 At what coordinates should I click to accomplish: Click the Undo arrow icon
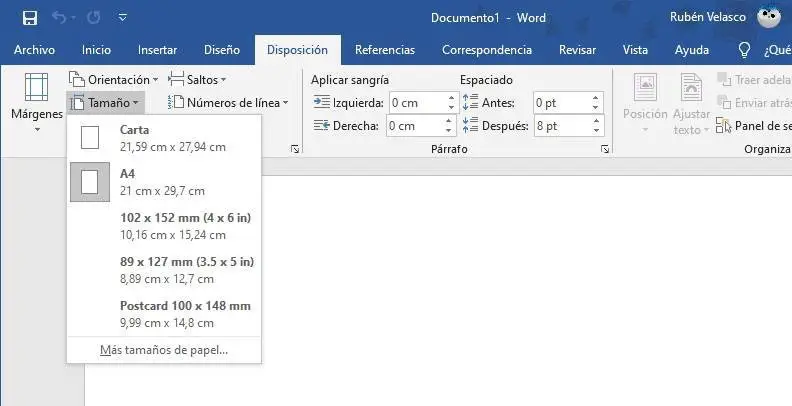(59, 18)
